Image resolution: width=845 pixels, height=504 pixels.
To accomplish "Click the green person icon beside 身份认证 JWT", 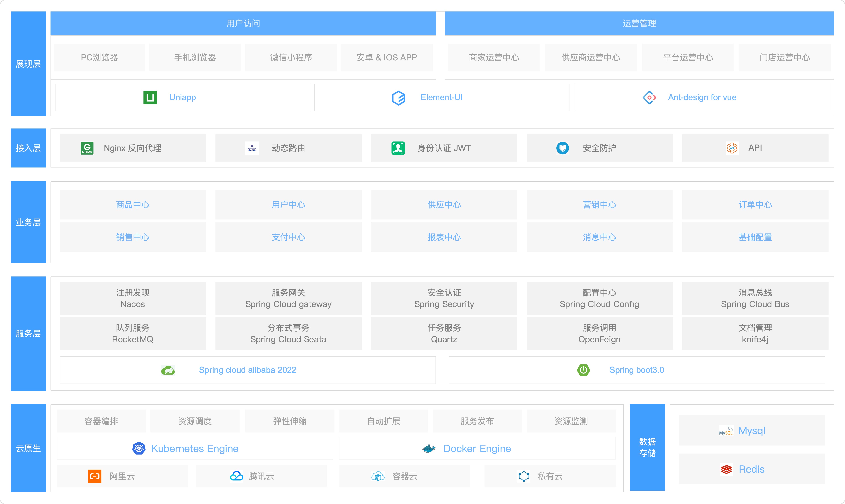I will (398, 148).
